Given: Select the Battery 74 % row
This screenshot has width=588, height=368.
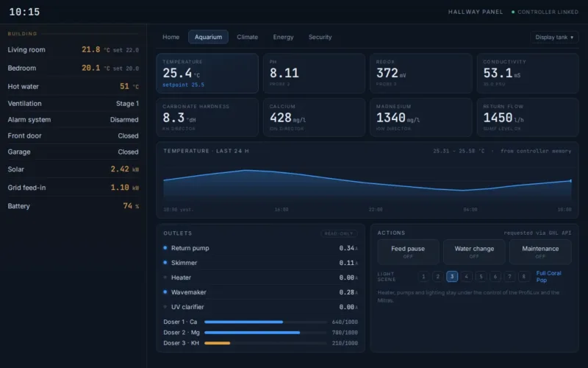Looking at the screenshot, I should (73, 206).
